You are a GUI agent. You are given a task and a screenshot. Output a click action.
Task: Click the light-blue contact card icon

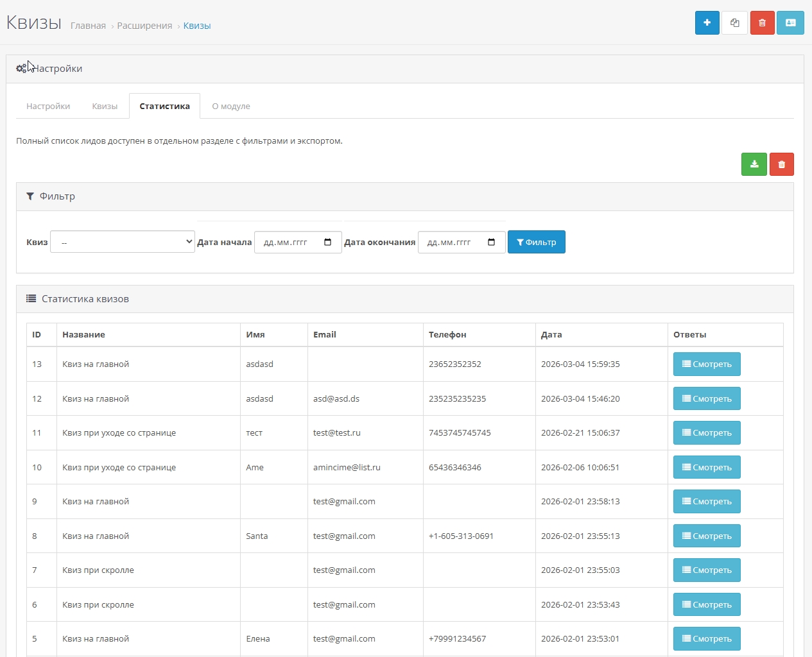[x=790, y=23]
